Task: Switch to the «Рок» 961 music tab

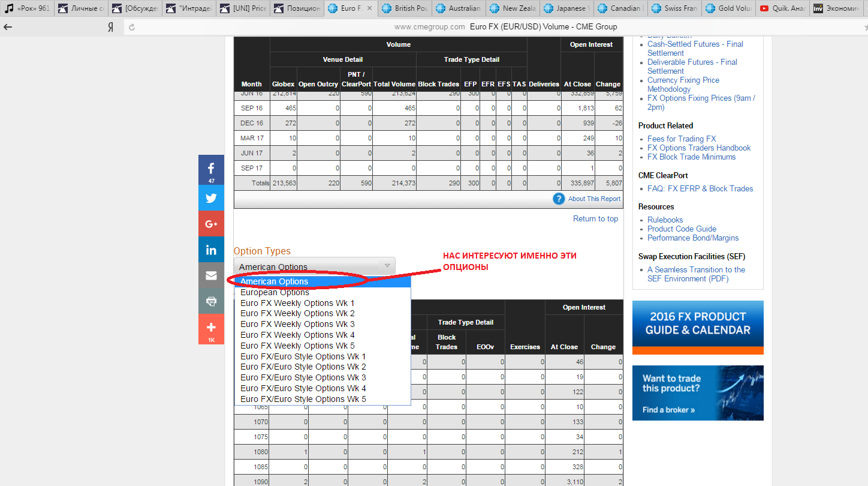Action: point(27,8)
